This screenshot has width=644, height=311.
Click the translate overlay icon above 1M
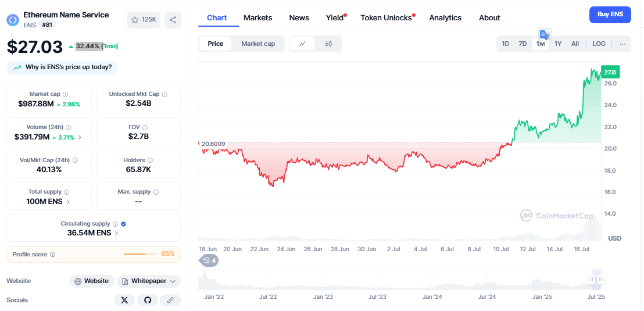[x=545, y=35]
